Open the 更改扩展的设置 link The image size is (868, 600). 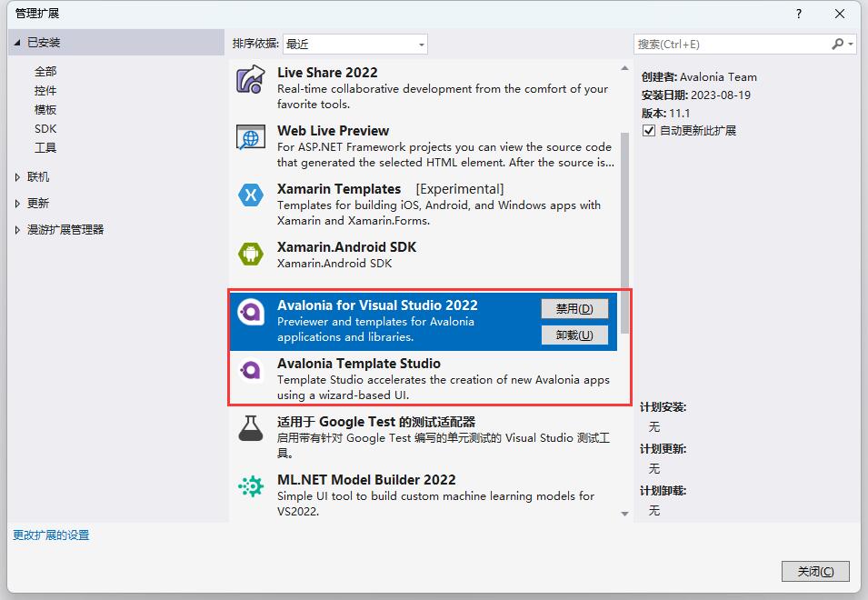(51, 535)
